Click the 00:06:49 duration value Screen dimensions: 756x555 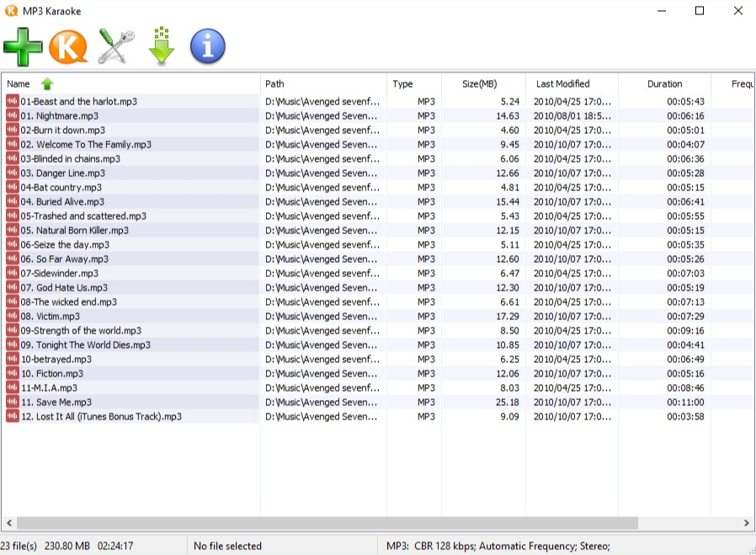tap(685, 359)
